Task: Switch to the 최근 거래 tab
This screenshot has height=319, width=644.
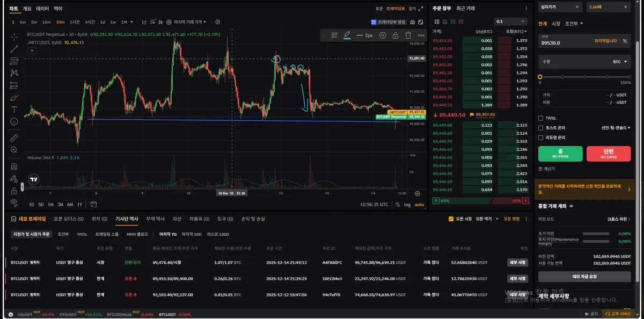Action: [465, 8]
